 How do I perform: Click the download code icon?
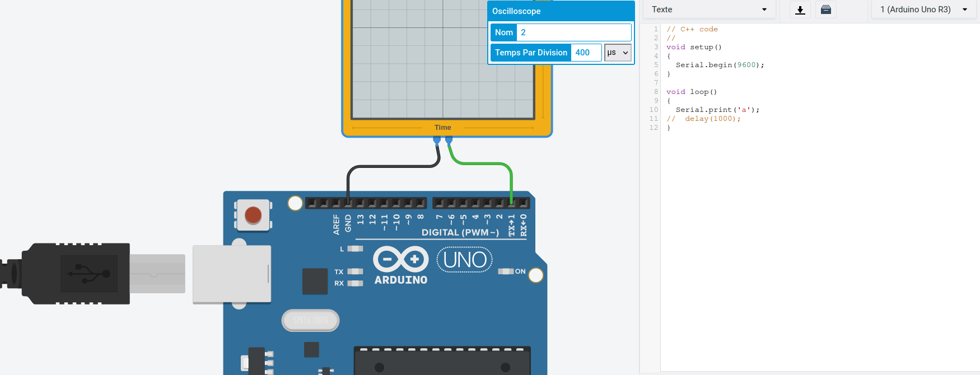coord(800,10)
